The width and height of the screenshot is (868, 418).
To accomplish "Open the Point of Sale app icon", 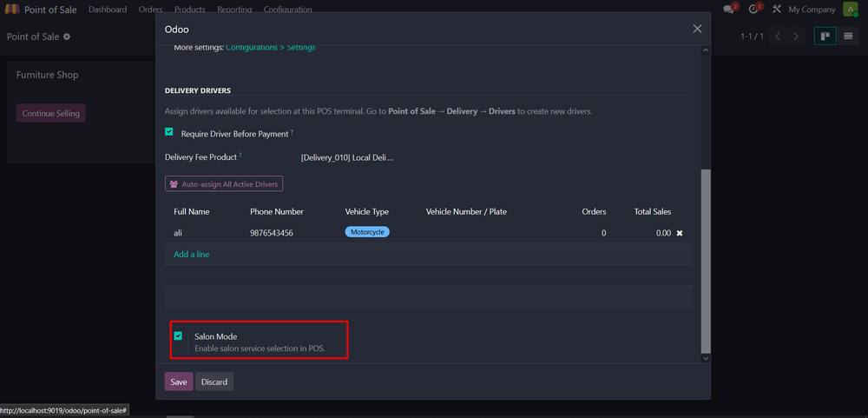I will (x=11, y=10).
